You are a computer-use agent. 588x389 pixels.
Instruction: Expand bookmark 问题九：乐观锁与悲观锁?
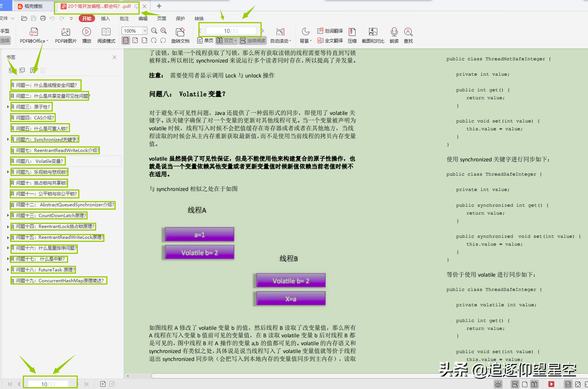tap(8, 172)
